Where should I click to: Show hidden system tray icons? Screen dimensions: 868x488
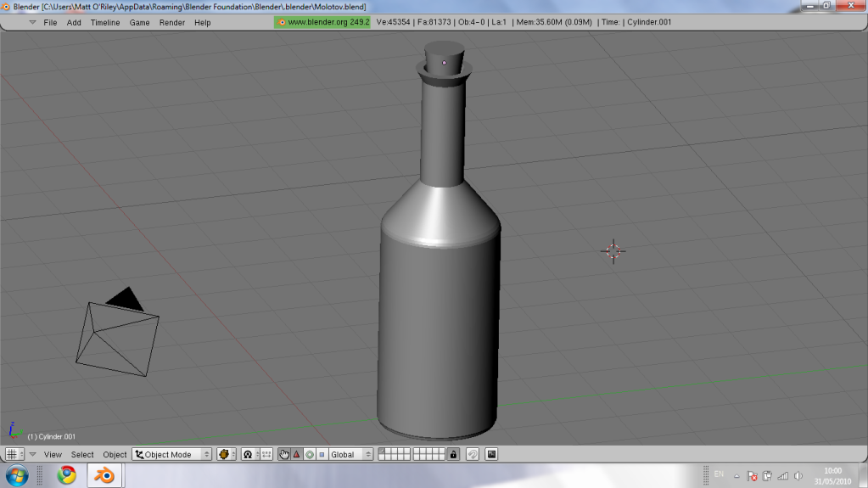tap(736, 476)
